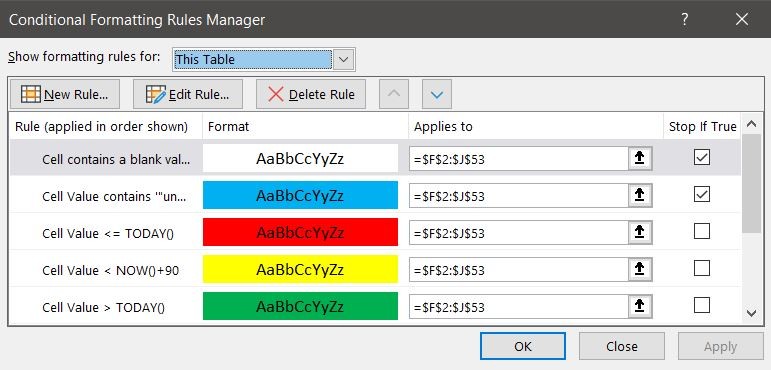Move rule up with the up arrow
This screenshot has width=771, height=370.
pos(393,94)
